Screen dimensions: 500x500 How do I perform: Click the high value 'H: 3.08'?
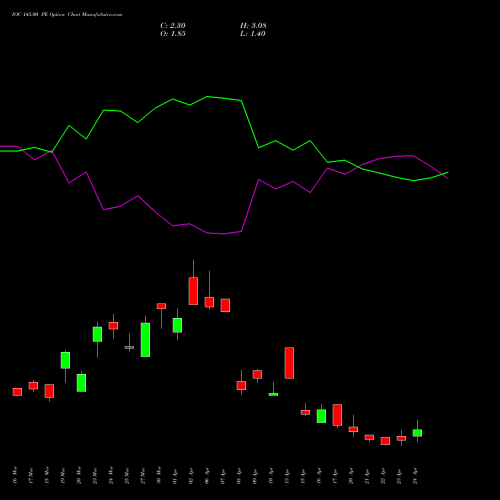[253, 26]
